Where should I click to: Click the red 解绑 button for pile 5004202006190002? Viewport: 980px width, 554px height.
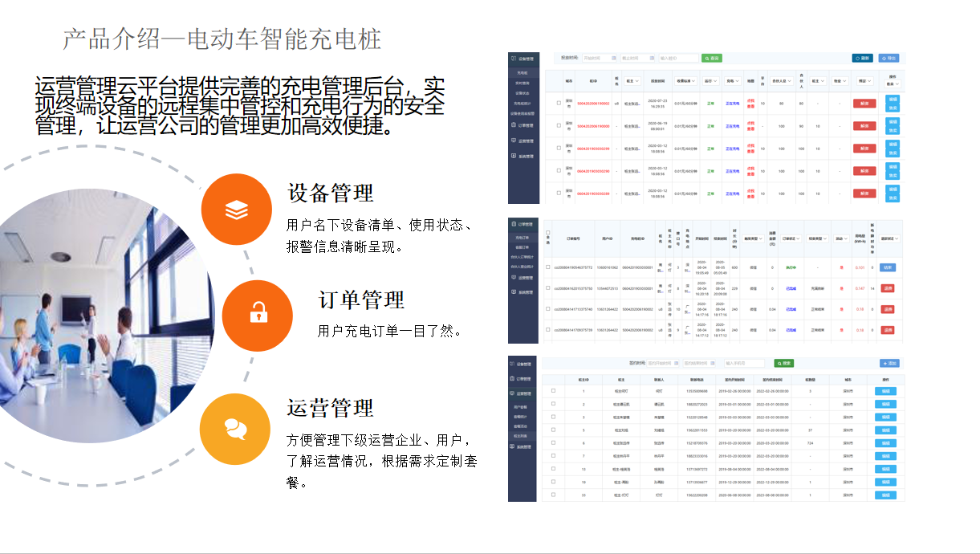(864, 104)
